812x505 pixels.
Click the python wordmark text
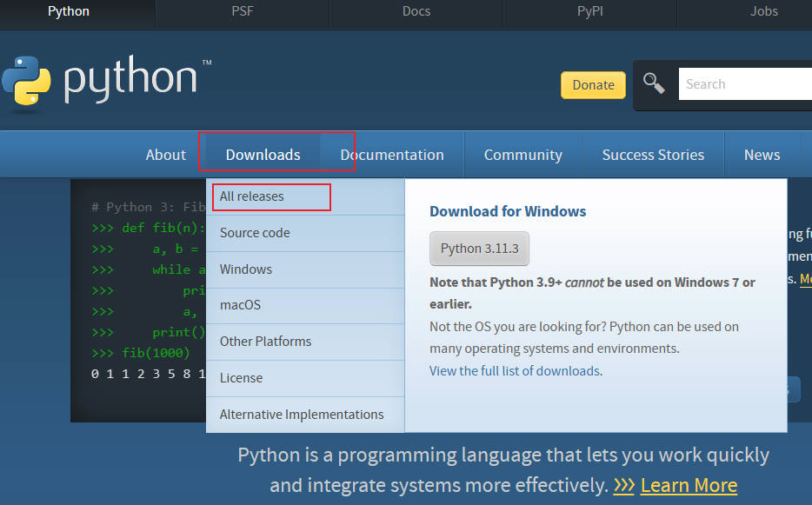[130, 79]
